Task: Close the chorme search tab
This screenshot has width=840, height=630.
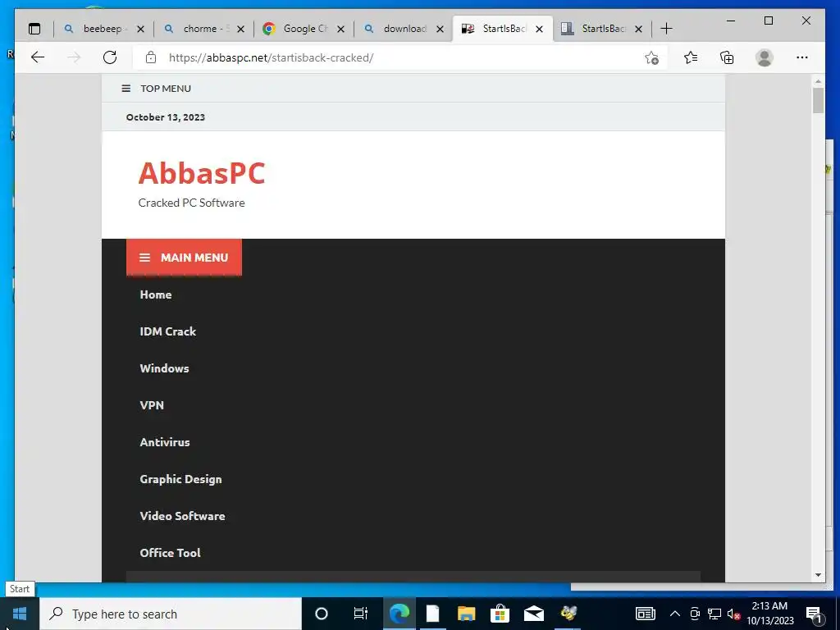Action: (240, 29)
